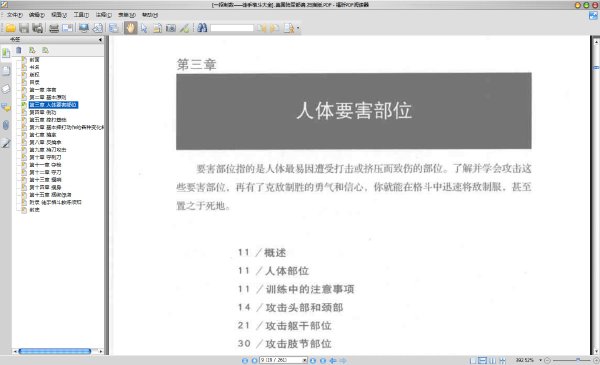Open the search options dropdown arrow
The height and width of the screenshot is (365, 600).
coord(298,28)
